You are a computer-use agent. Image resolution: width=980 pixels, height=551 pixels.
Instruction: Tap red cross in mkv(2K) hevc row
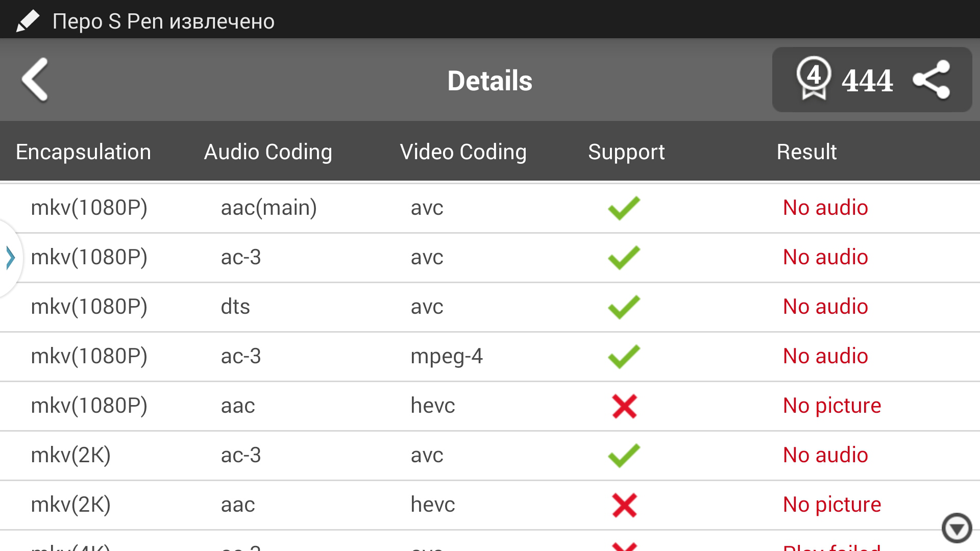(624, 505)
